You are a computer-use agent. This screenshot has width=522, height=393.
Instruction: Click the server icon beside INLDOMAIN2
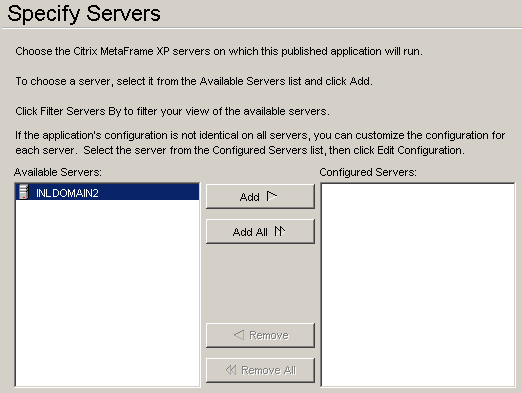click(24, 192)
